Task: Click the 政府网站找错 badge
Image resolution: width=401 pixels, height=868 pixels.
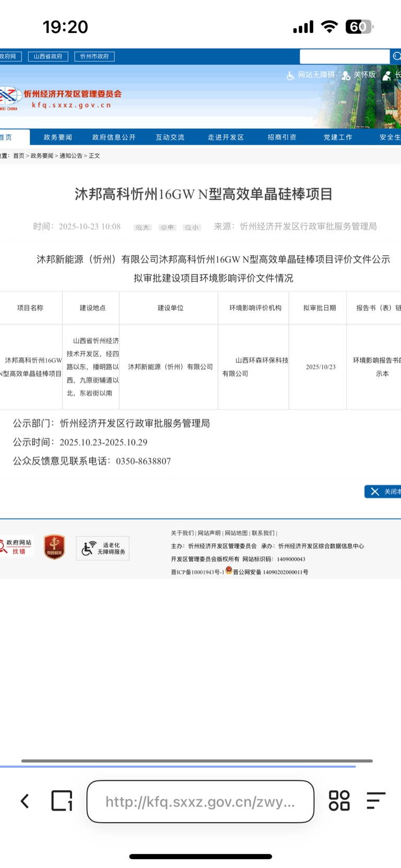Action: [17, 547]
